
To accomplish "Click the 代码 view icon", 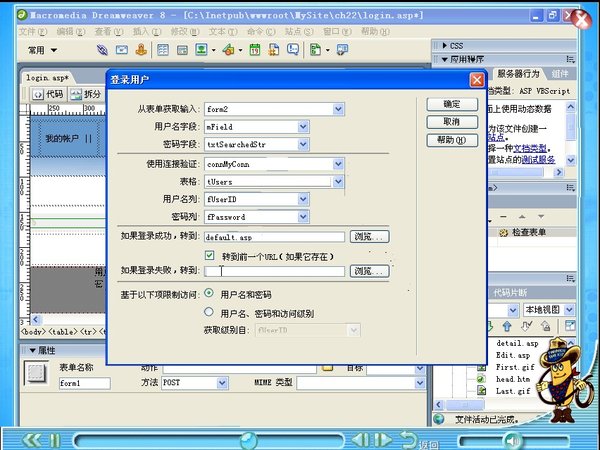I will click(x=48, y=94).
